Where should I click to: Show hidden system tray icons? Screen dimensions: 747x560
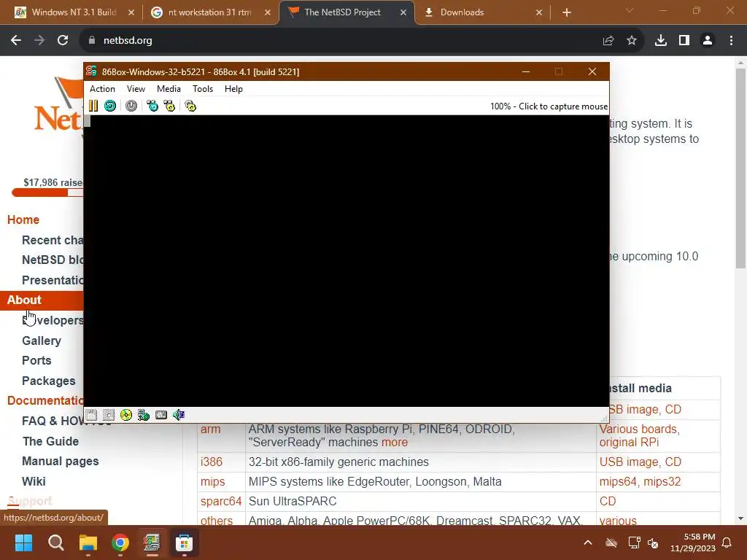588,542
